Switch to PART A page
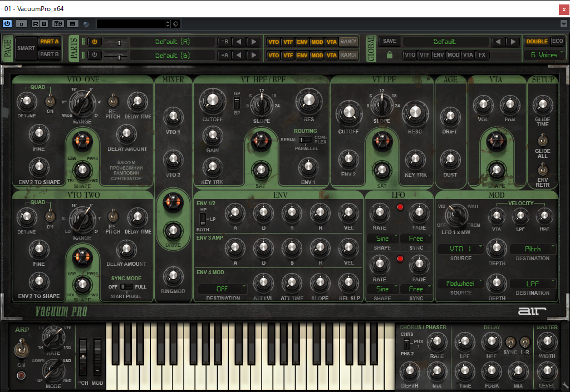 (x=50, y=42)
